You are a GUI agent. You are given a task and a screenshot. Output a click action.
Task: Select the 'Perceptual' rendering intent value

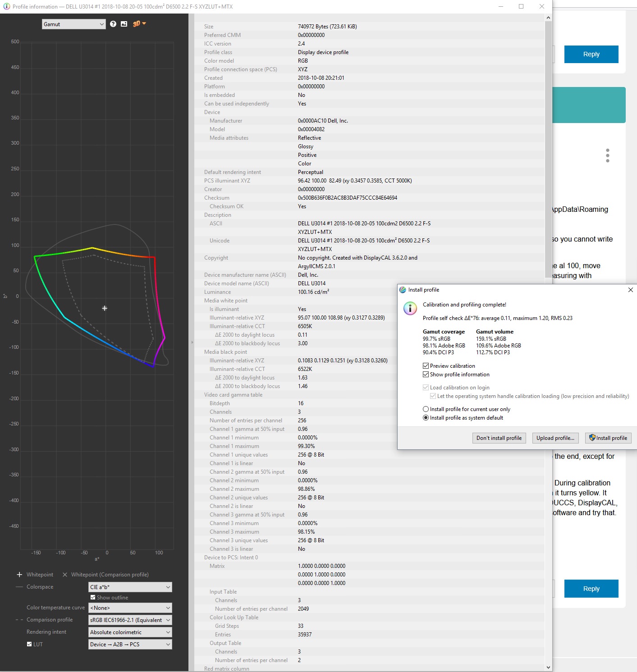click(x=311, y=172)
